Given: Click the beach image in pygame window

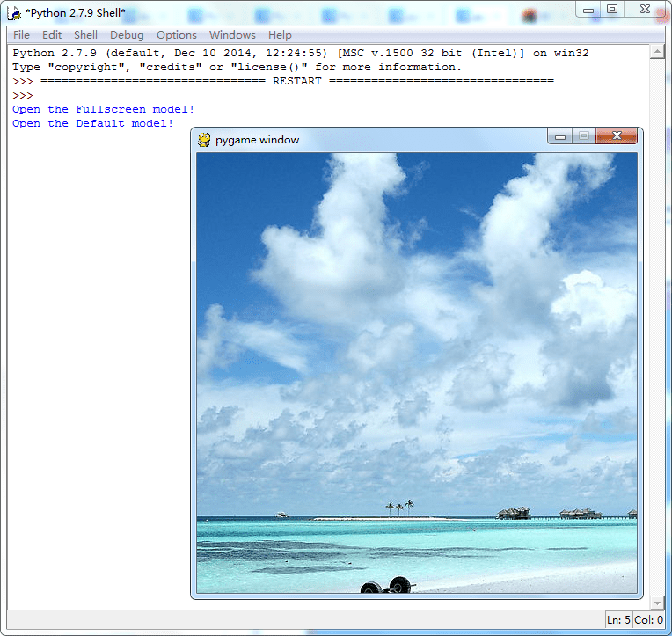Looking at the screenshot, I should click(417, 373).
